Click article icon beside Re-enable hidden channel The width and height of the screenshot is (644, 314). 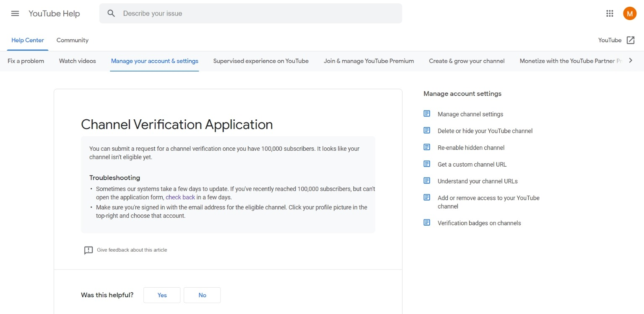[x=427, y=147]
